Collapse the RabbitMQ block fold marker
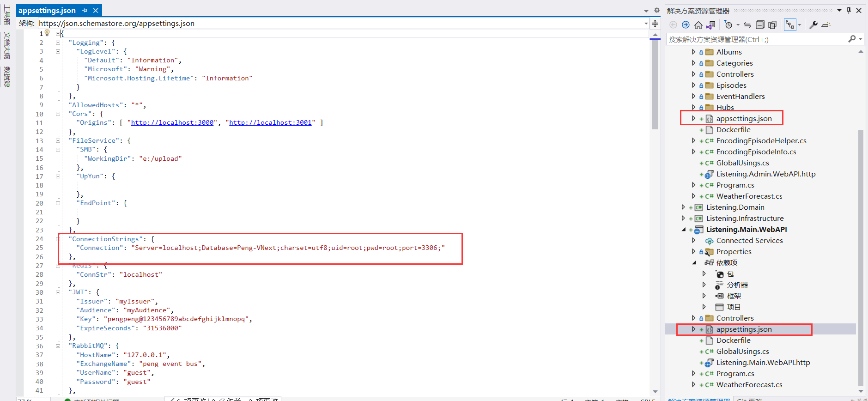The height and width of the screenshot is (401, 868). tap(58, 346)
